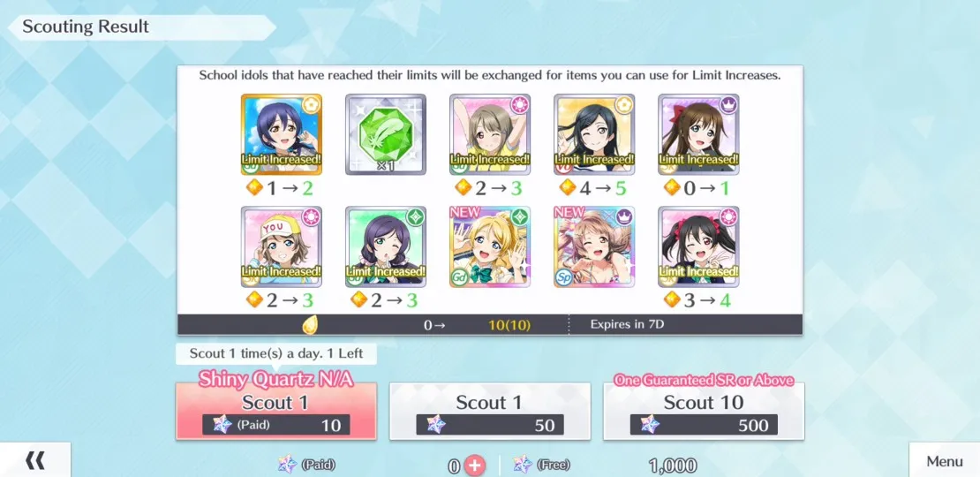Screen dimensions: 980x477
Task: Open the twin-tail idol card with 3→4
Action: click(698, 247)
